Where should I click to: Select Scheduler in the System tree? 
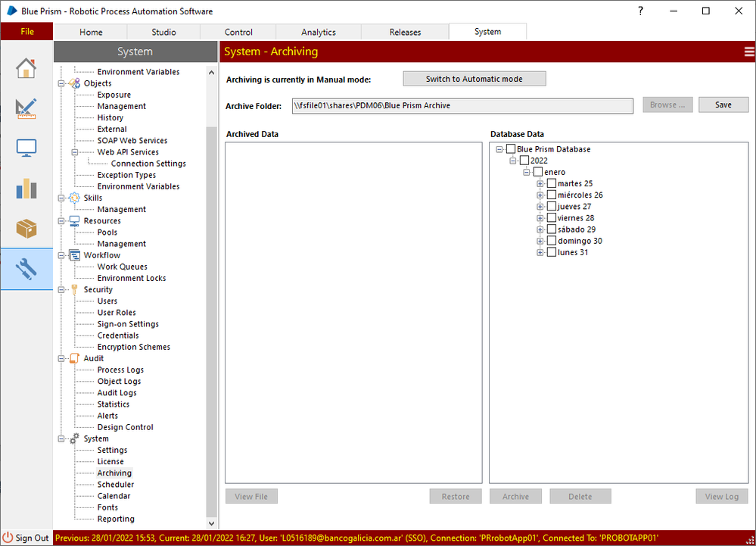[x=116, y=484]
